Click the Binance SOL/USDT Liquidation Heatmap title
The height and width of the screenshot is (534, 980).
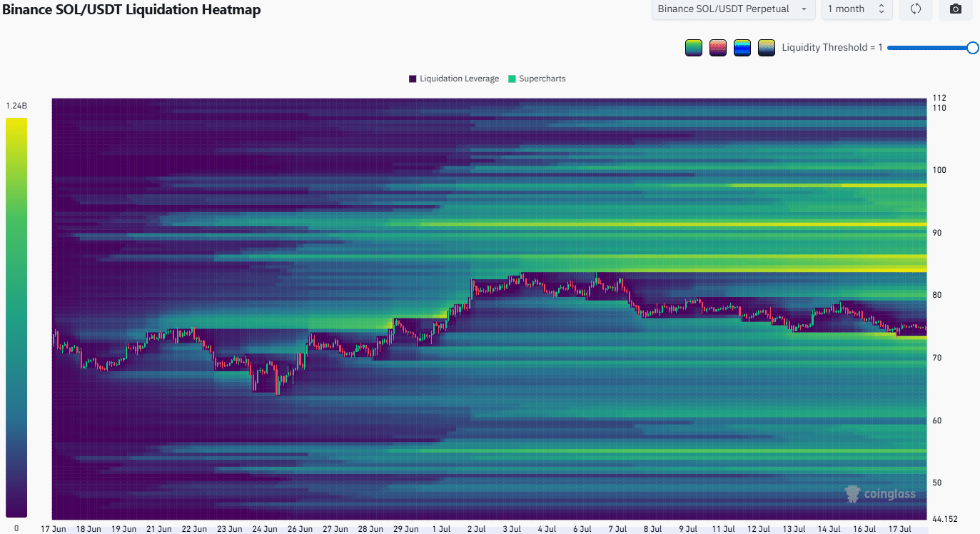point(131,9)
